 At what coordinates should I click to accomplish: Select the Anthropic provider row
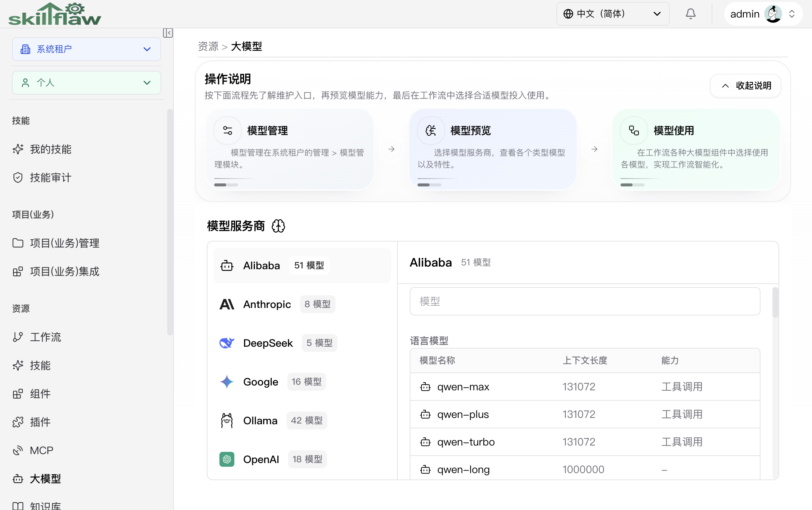(x=302, y=304)
